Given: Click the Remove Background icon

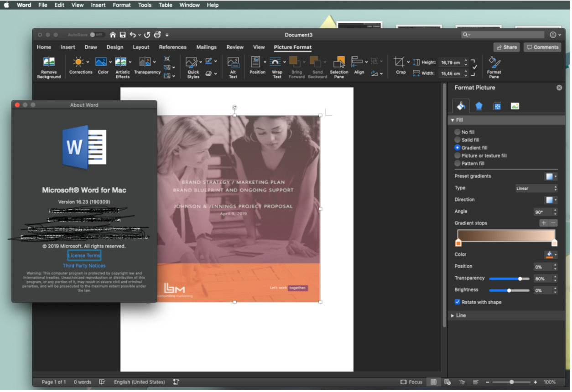Looking at the screenshot, I should tap(49, 62).
